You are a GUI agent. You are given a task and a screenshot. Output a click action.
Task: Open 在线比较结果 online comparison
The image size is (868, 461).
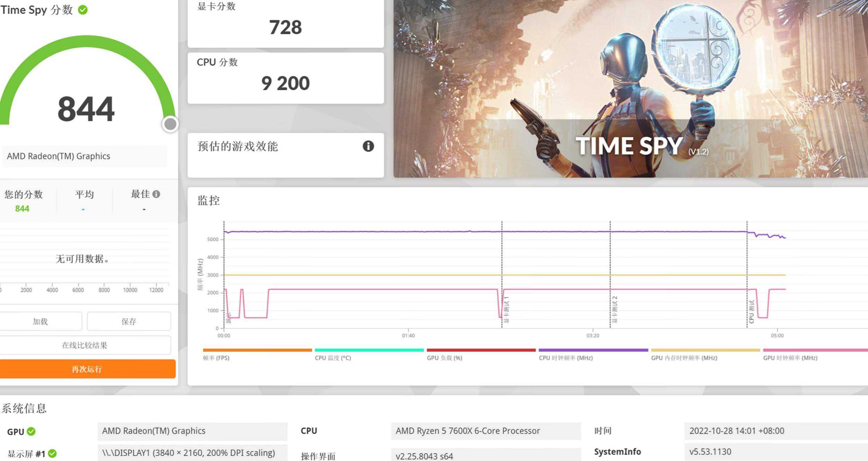[85, 345]
